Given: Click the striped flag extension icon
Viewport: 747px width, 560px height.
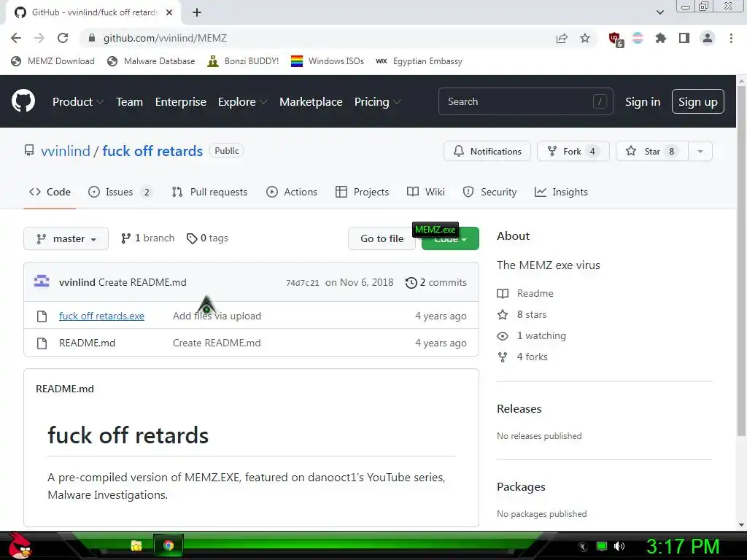Looking at the screenshot, I should (x=638, y=38).
